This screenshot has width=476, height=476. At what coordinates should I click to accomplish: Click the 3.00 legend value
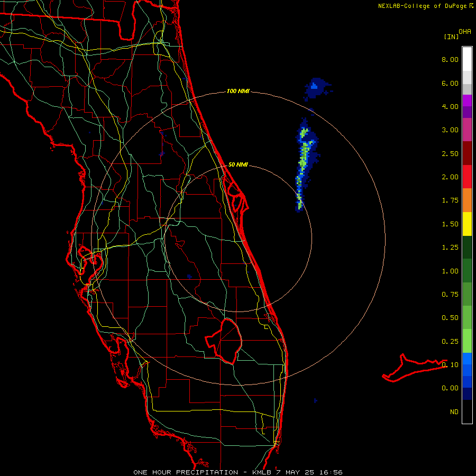(x=450, y=130)
